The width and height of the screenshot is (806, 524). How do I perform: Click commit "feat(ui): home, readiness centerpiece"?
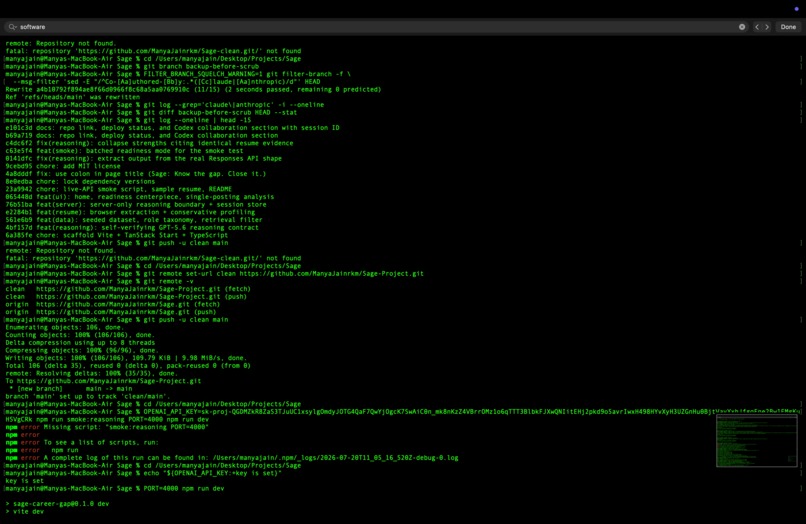click(140, 197)
